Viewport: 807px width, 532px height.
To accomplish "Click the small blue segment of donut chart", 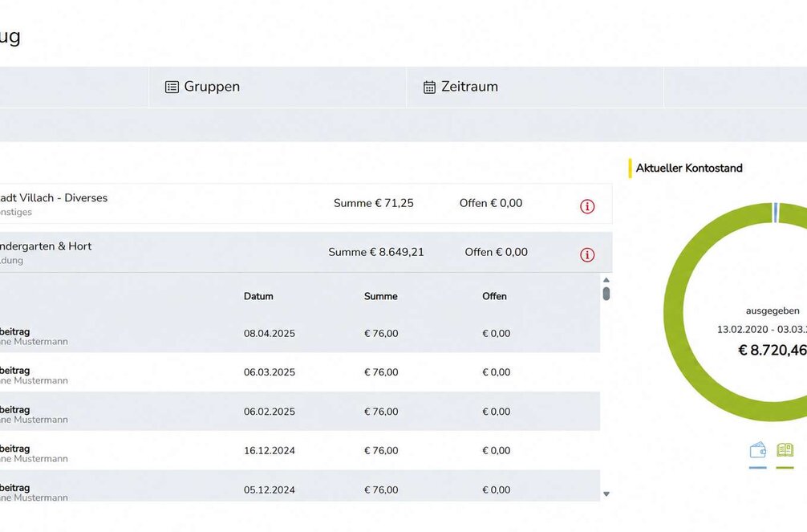I will click(x=776, y=213).
